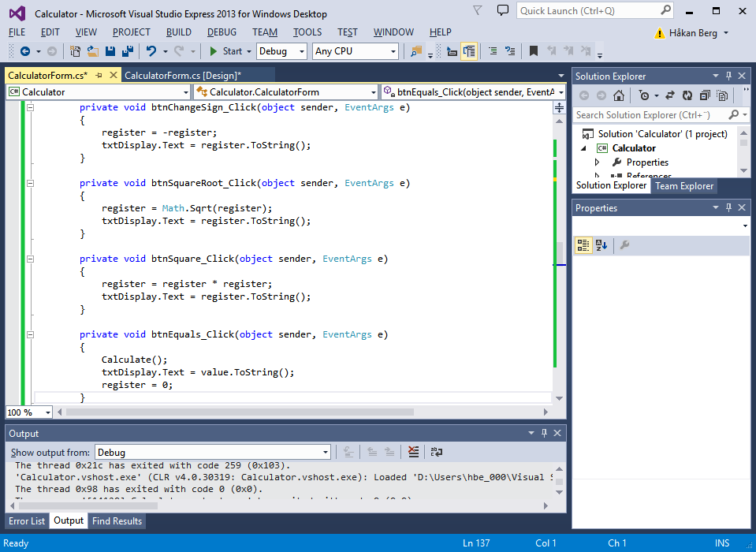Collapse the Calculator project node
The height and width of the screenshot is (552, 756).
(x=584, y=148)
